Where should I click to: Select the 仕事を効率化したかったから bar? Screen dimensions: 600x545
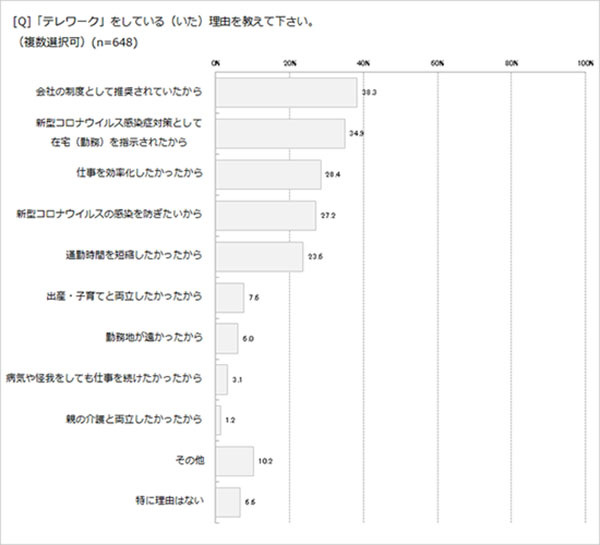tap(268, 174)
